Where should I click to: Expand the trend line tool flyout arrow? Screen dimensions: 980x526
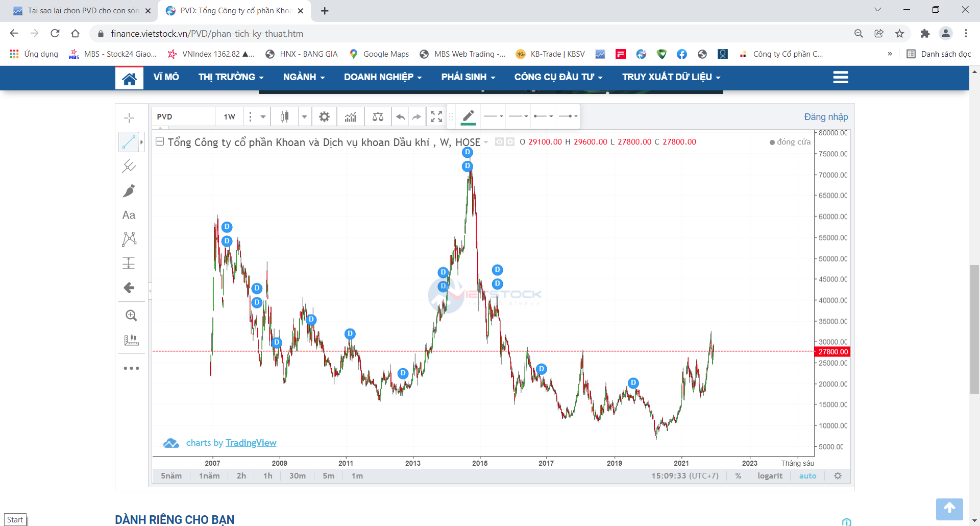tap(141, 141)
